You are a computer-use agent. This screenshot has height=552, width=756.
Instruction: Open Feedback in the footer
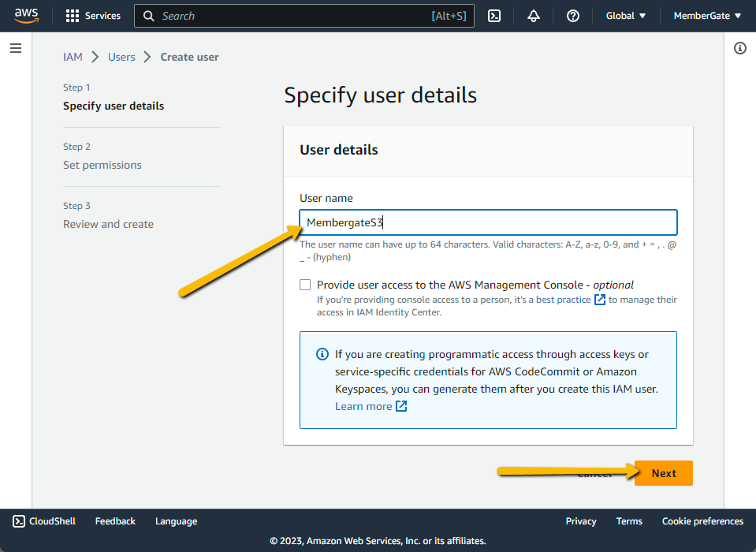point(115,521)
